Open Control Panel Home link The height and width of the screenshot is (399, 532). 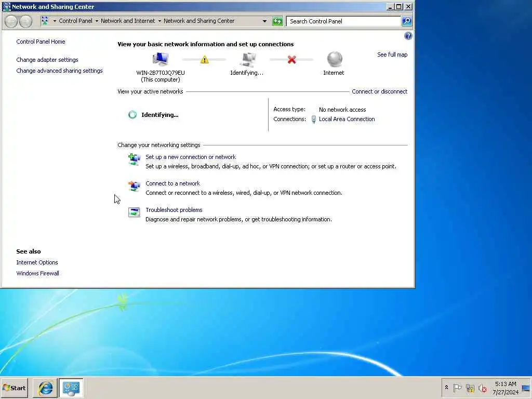click(x=41, y=42)
